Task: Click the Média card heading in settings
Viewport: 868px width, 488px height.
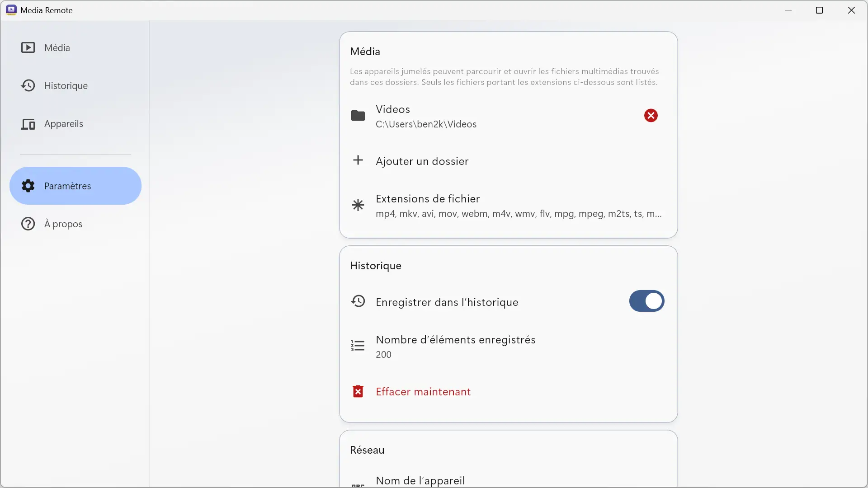Action: point(365,52)
